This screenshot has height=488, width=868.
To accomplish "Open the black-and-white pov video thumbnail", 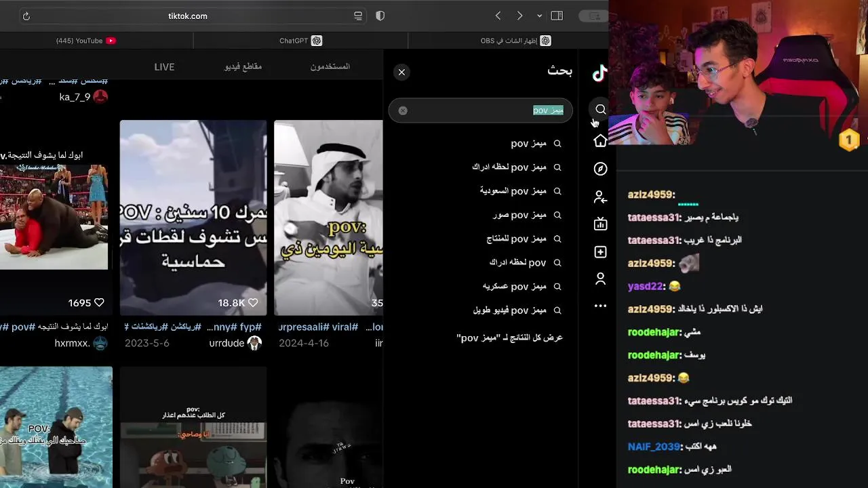I will [328, 218].
